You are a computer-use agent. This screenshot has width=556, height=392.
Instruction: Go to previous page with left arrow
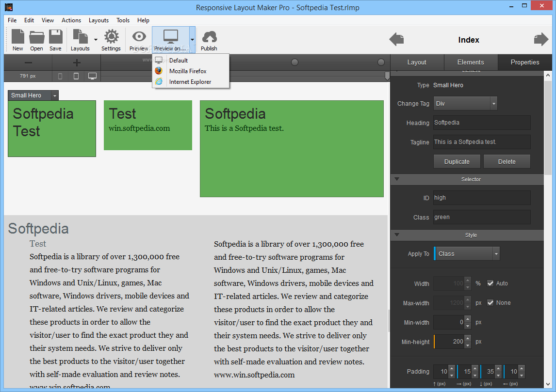click(396, 39)
